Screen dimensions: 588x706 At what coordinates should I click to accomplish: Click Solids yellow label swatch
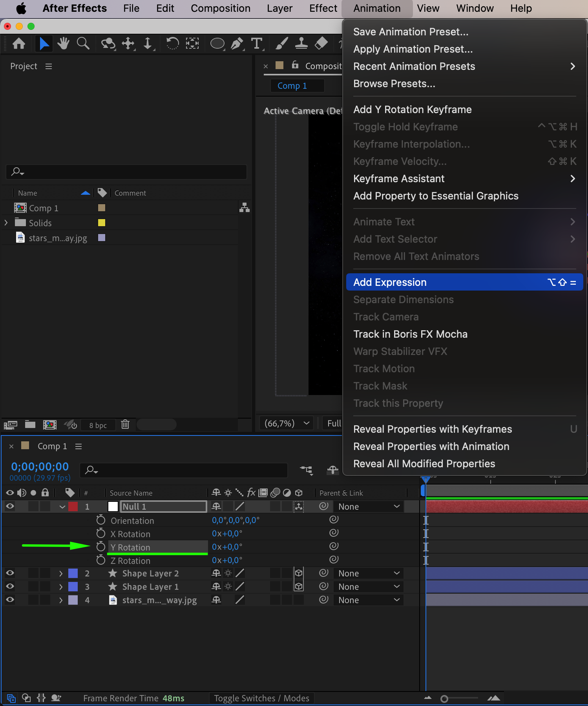tap(102, 223)
